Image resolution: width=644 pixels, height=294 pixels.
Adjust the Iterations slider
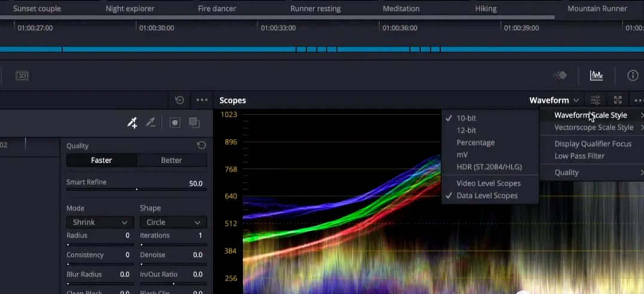click(173, 245)
